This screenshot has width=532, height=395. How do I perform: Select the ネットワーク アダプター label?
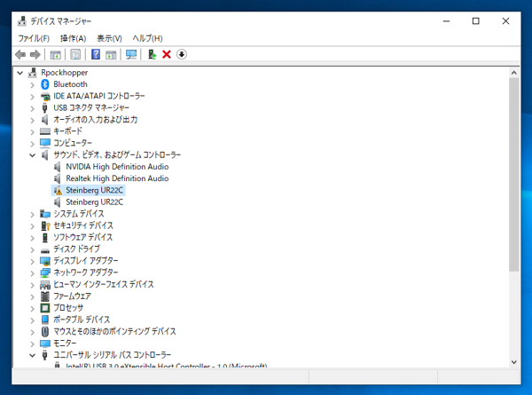point(86,273)
